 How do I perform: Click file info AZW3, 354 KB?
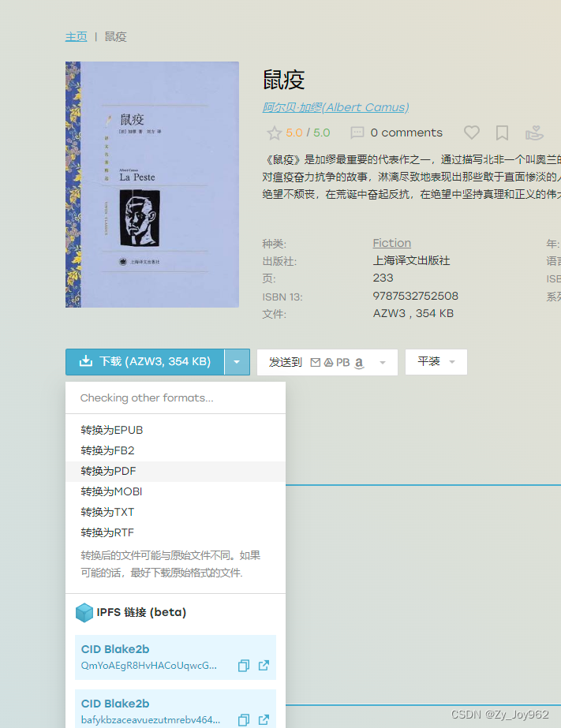click(x=413, y=313)
